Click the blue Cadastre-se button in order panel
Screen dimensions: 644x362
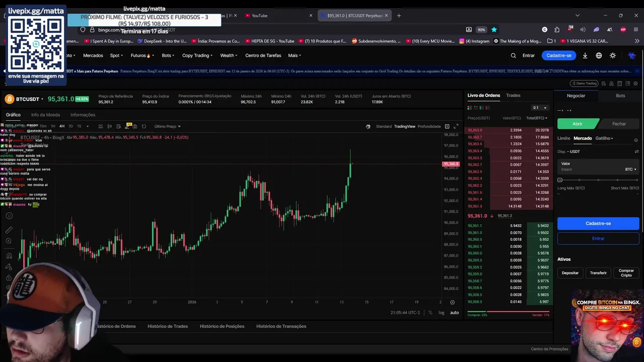pos(598,223)
